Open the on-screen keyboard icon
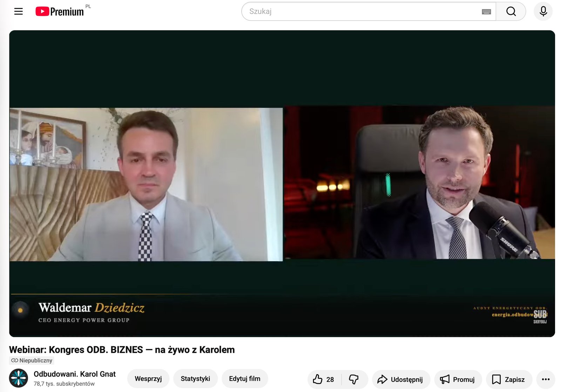 [x=486, y=12]
